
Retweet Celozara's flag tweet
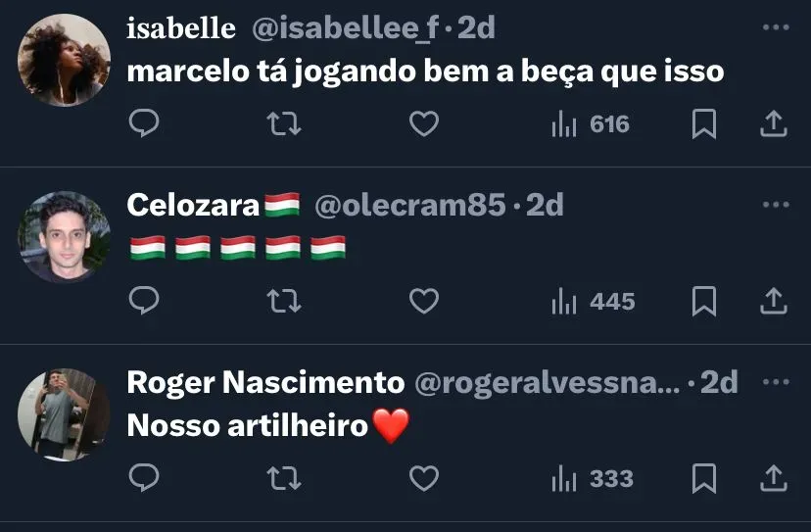point(284,301)
